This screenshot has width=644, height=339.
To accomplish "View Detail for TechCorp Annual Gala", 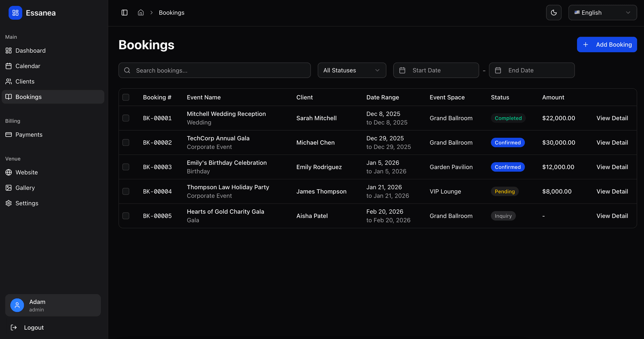I will click(x=612, y=143).
